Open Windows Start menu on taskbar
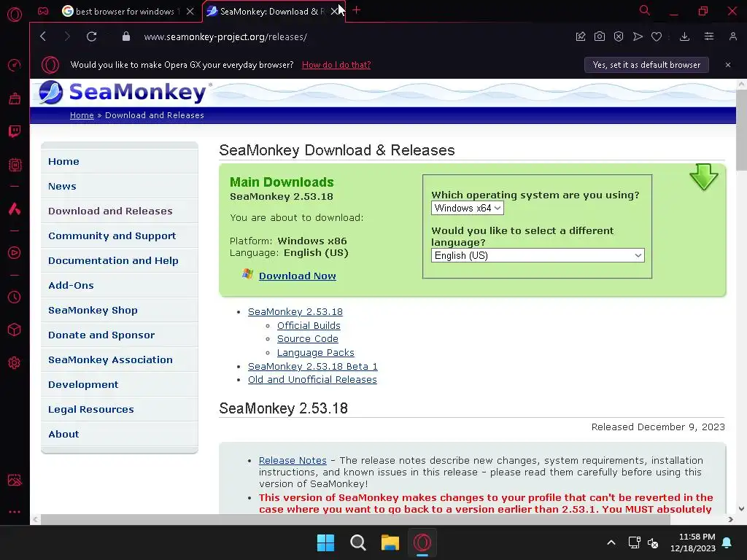This screenshot has height=560, width=747. [x=326, y=542]
